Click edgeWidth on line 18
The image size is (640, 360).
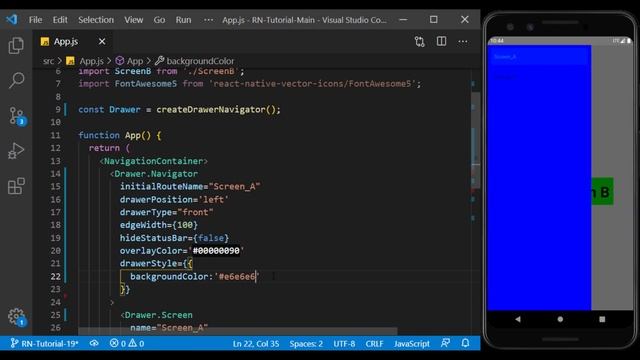(x=143, y=225)
